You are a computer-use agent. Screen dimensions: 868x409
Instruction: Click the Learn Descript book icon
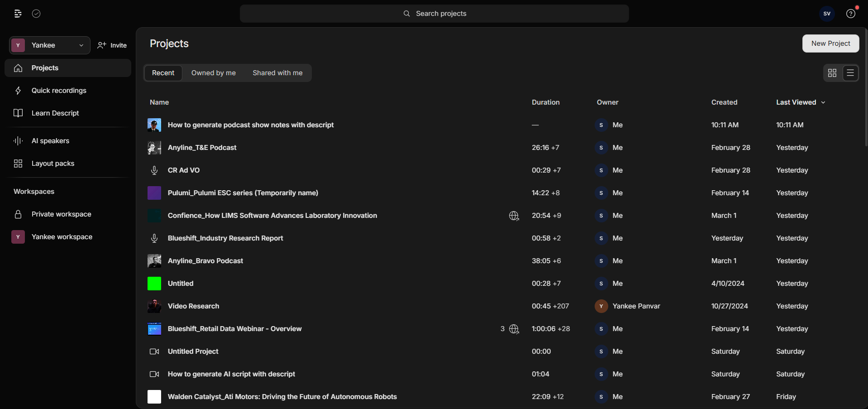(x=18, y=113)
